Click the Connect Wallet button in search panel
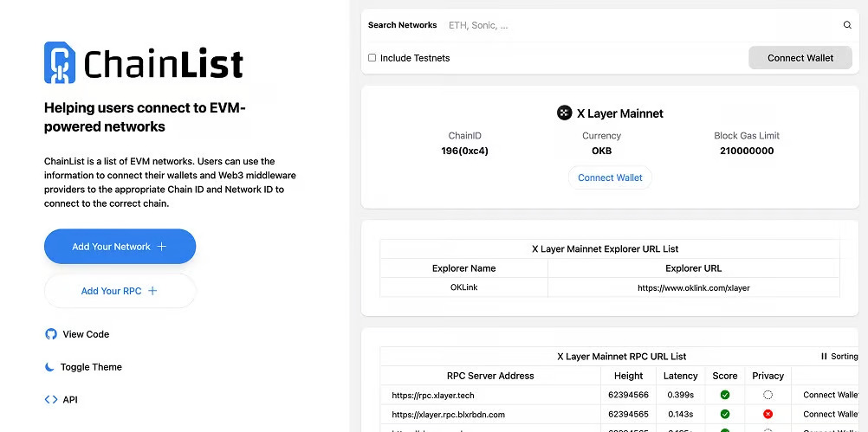The height and width of the screenshot is (432, 868). (x=800, y=58)
